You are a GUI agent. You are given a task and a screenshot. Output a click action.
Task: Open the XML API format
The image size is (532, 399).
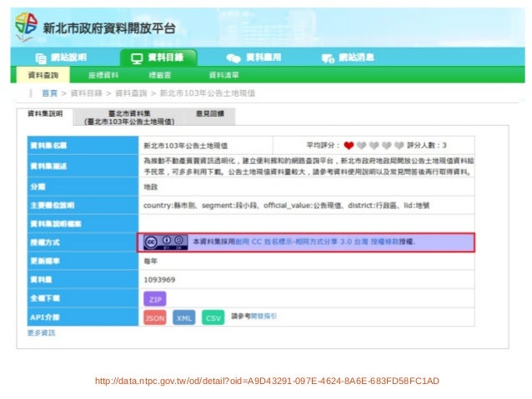[184, 318]
